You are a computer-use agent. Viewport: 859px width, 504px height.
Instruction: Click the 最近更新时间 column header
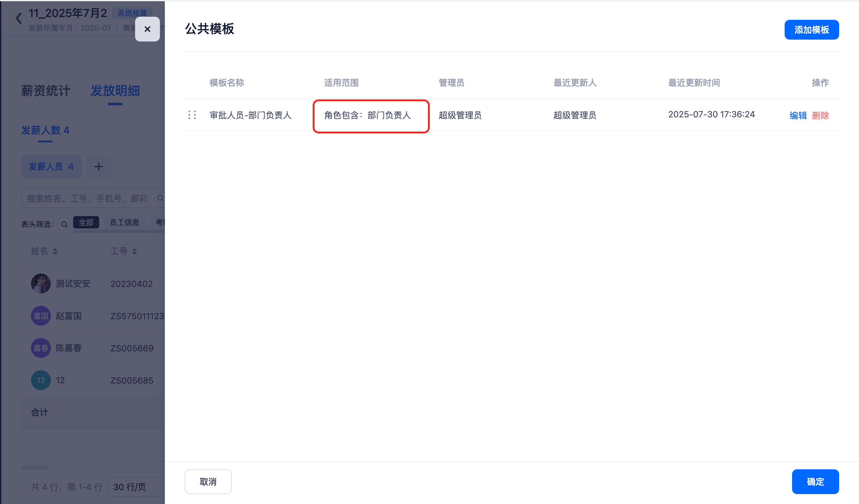click(x=694, y=83)
